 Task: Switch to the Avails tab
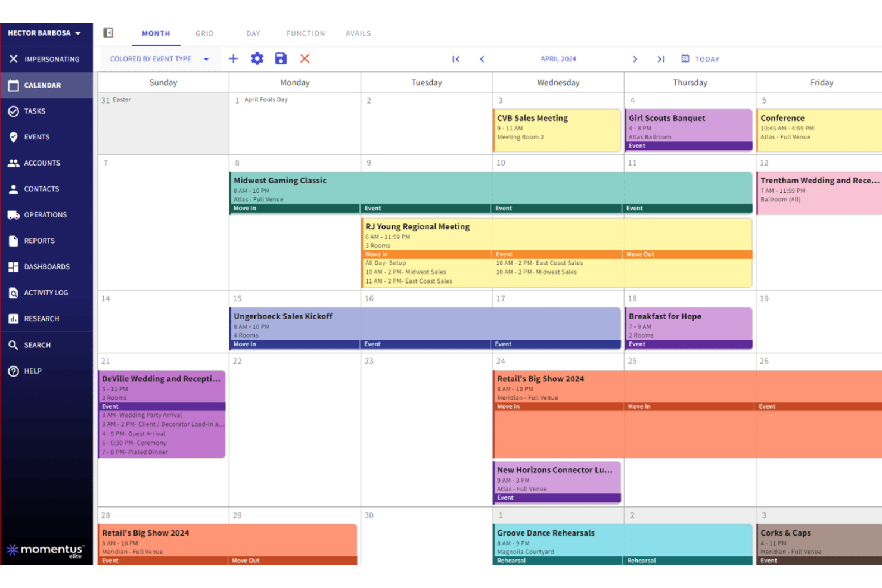tap(358, 33)
